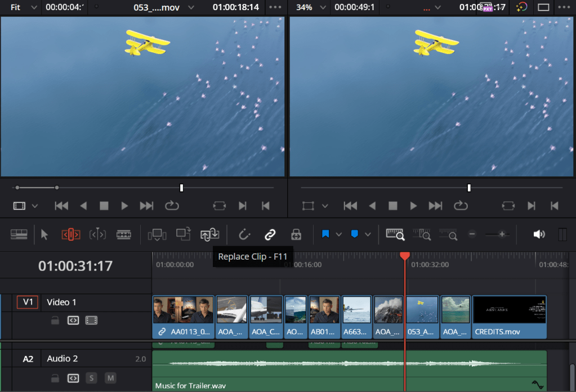Image resolution: width=576 pixels, height=392 pixels.
Task: Activate the Trim Edit Mode tool
Action: coord(71,234)
